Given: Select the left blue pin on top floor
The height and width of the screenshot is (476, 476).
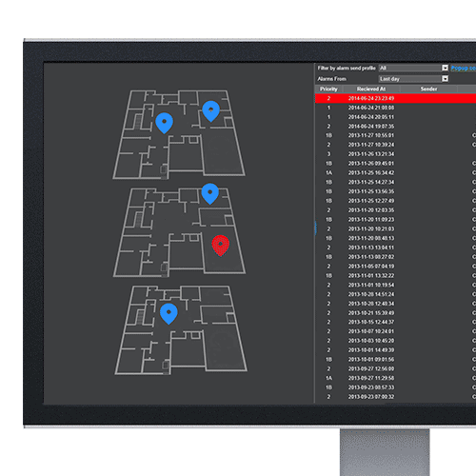Looking at the screenshot, I should (164, 123).
